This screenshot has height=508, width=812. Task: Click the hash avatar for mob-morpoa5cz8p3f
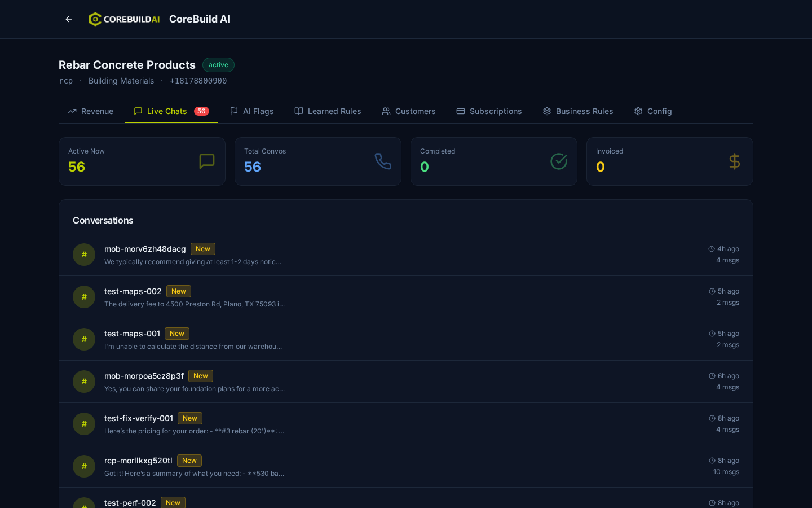point(84,382)
